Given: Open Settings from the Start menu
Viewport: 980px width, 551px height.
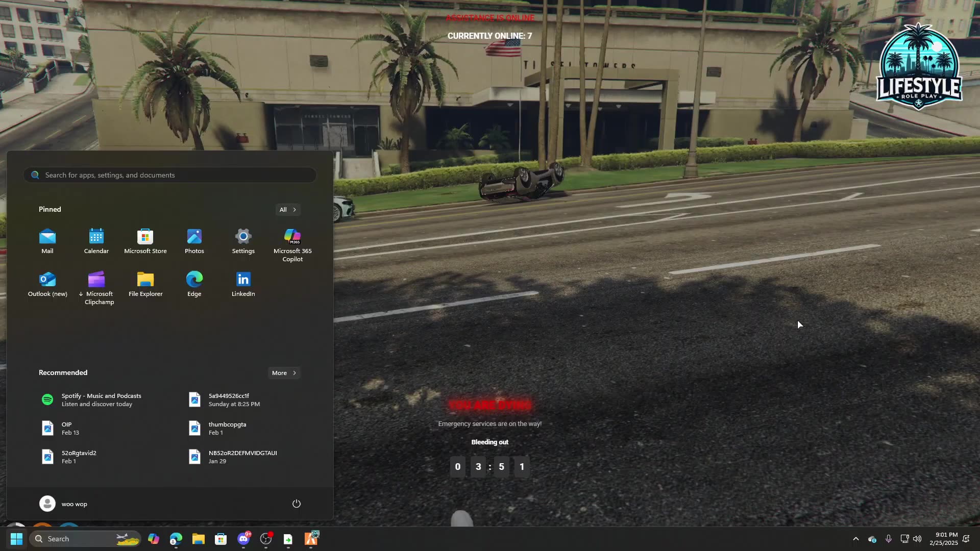Looking at the screenshot, I should click(243, 241).
